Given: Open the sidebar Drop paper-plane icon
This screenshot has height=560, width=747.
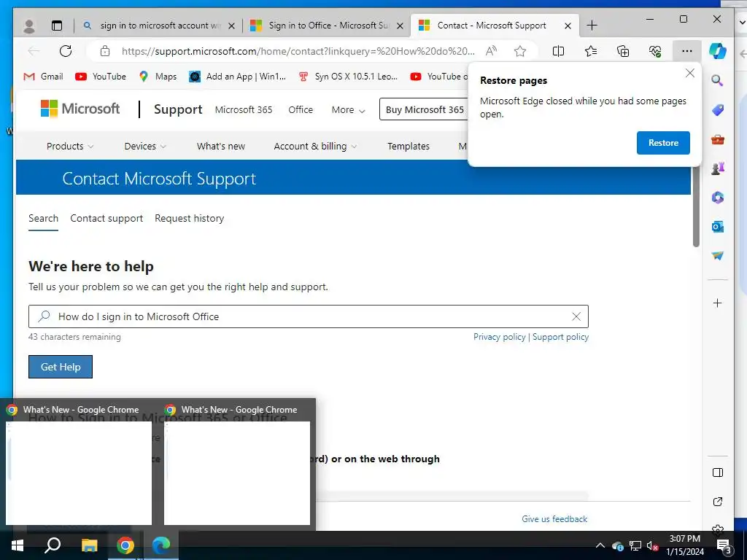Looking at the screenshot, I should pos(718,256).
